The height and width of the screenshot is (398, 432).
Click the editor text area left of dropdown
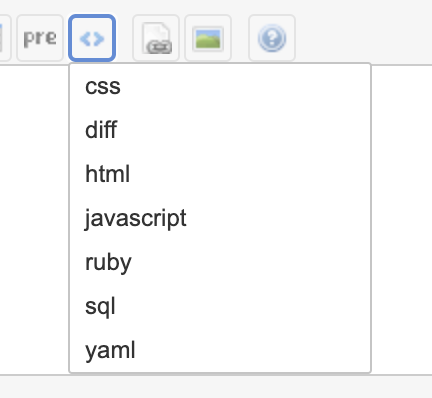pyautogui.click(x=33, y=220)
